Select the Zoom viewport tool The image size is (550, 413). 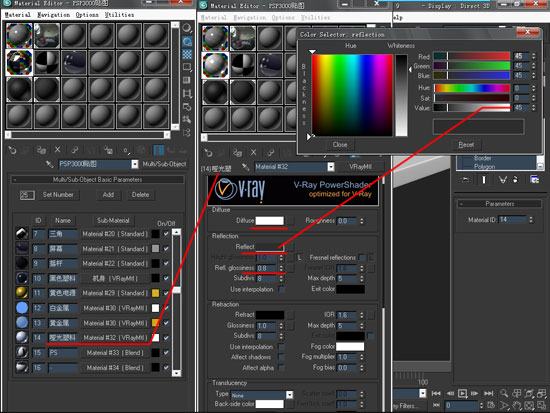coord(504,393)
